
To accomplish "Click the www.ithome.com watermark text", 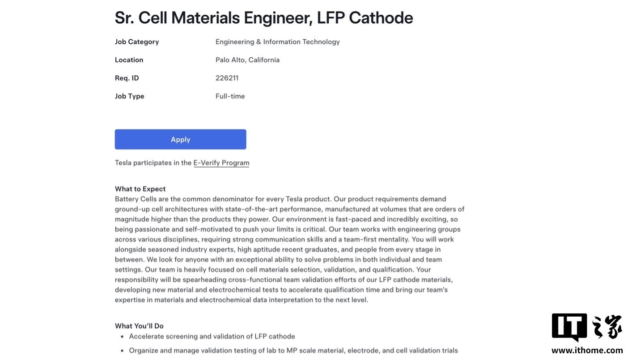I will [x=587, y=351].
